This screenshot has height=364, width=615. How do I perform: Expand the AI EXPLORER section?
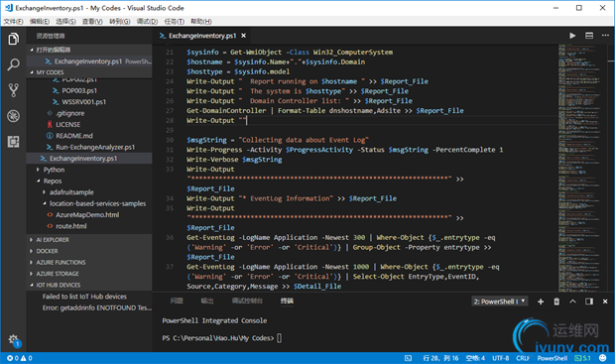click(89, 240)
